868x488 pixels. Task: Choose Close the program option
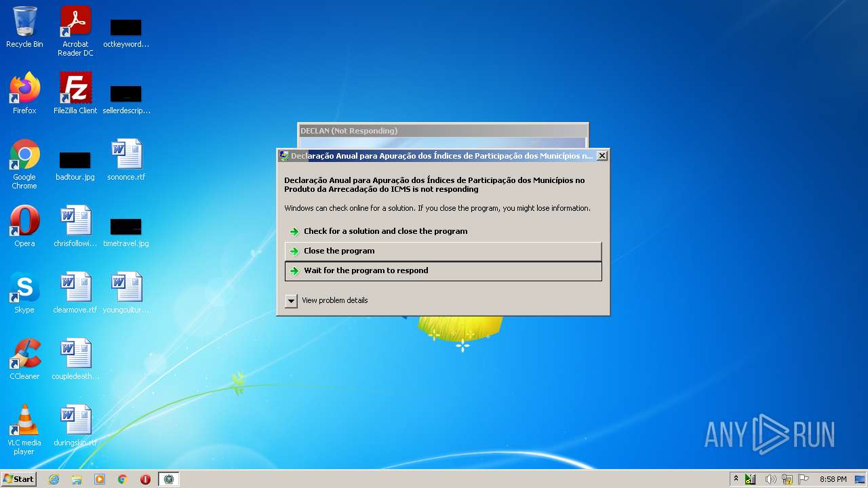tap(443, 251)
